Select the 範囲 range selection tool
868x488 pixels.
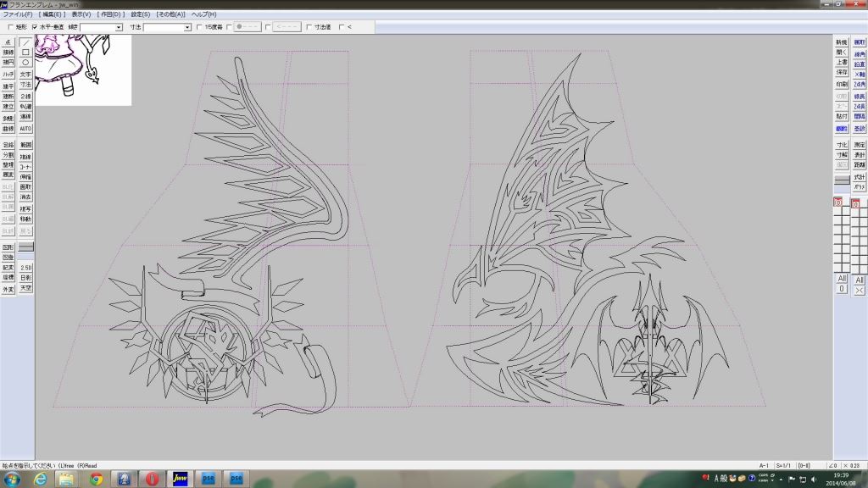[x=25, y=145]
